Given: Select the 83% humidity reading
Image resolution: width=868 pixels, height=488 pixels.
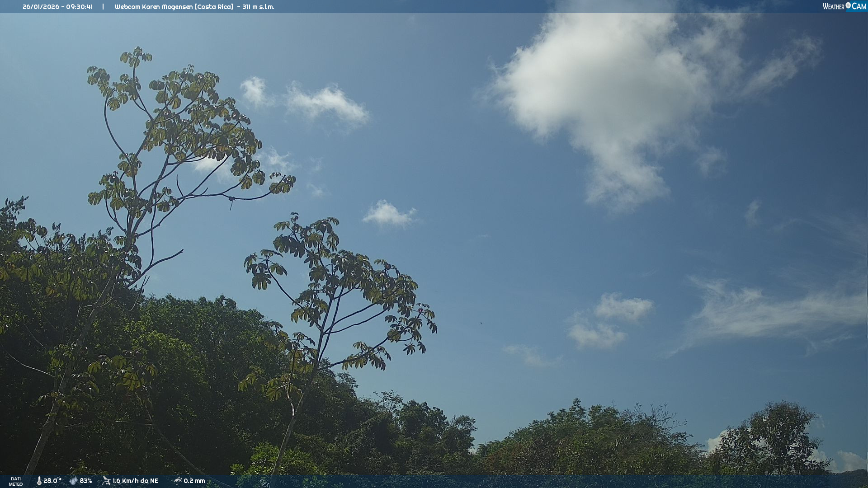Looking at the screenshot, I should [86, 481].
